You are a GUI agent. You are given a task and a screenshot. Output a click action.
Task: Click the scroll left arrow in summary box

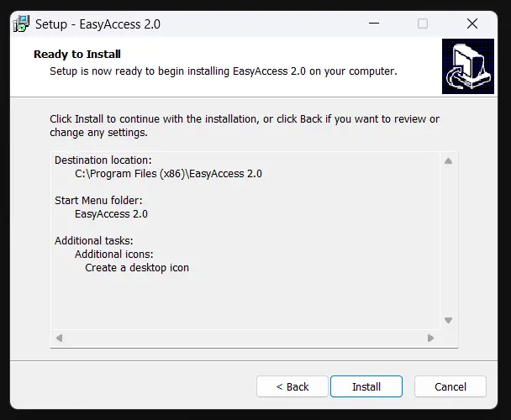pyautogui.click(x=60, y=339)
